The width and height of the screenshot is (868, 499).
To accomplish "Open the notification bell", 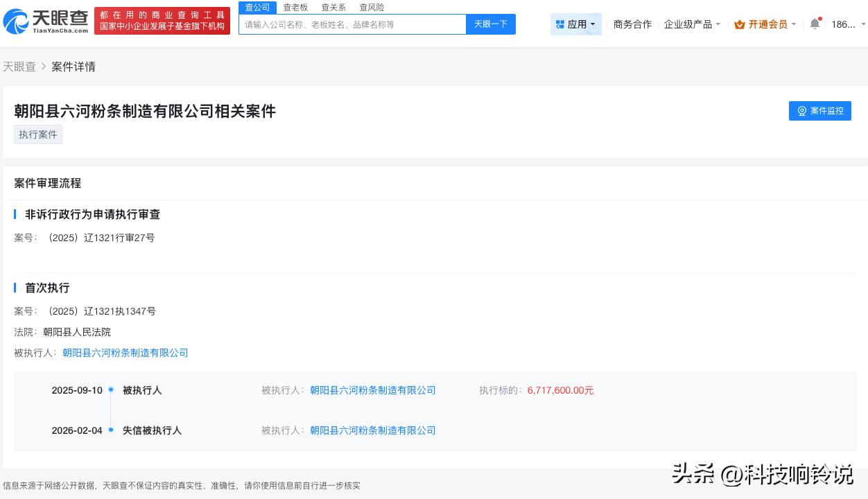I will coord(815,23).
